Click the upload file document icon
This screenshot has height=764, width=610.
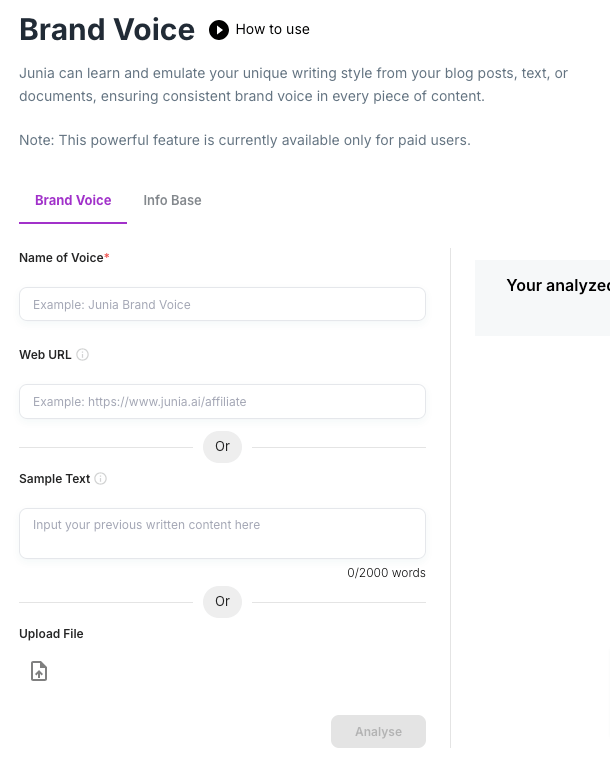pos(39,671)
